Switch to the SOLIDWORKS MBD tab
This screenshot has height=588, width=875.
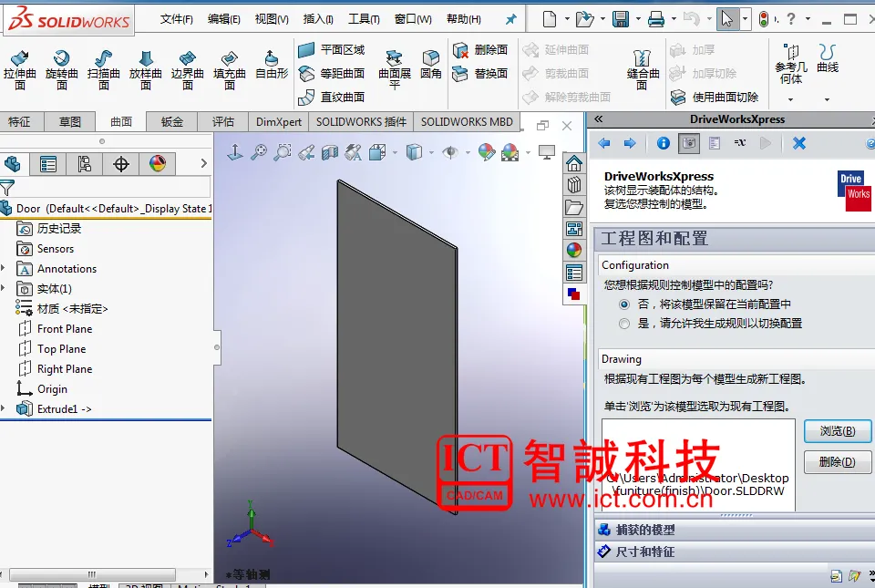[467, 121]
